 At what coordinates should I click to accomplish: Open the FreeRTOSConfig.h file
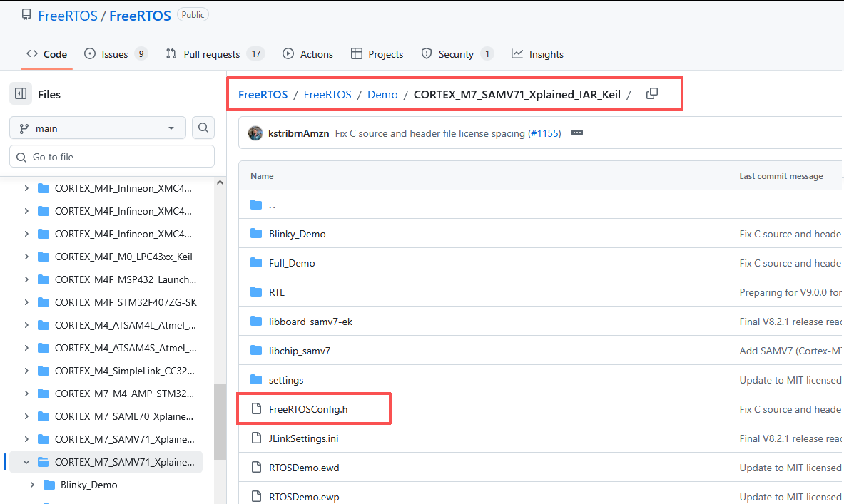pos(308,408)
